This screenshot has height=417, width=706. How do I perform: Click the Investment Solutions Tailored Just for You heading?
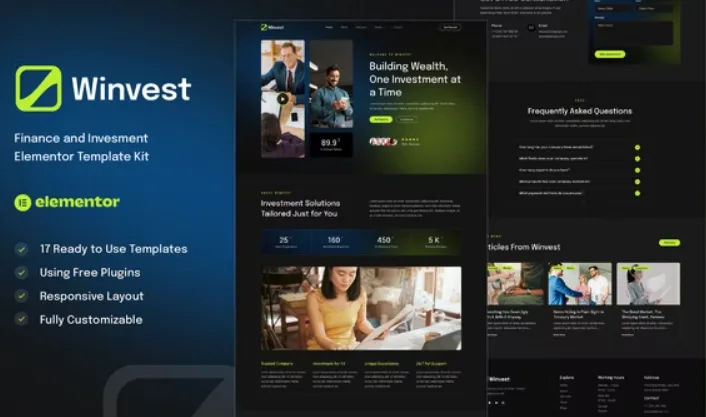pyautogui.click(x=300, y=208)
